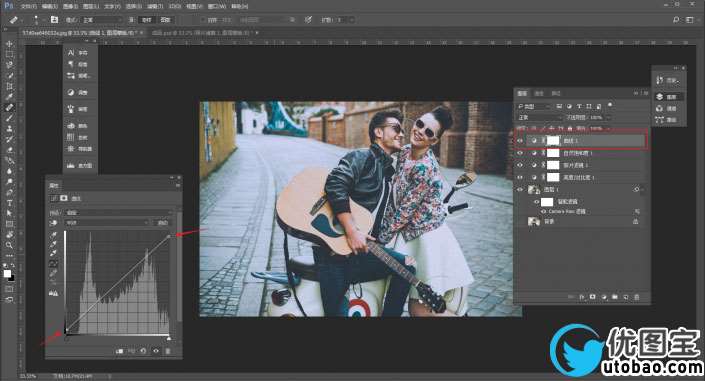The width and height of the screenshot is (705, 381).
Task: Open the Window menu
Action: (217, 6)
